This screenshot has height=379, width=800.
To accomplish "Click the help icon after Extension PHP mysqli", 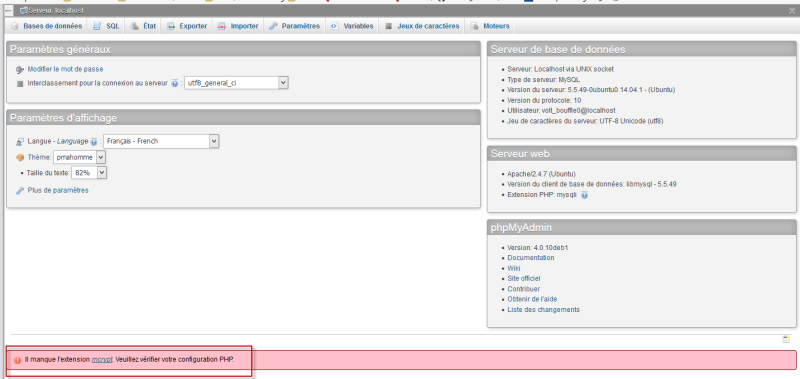I will pos(585,195).
